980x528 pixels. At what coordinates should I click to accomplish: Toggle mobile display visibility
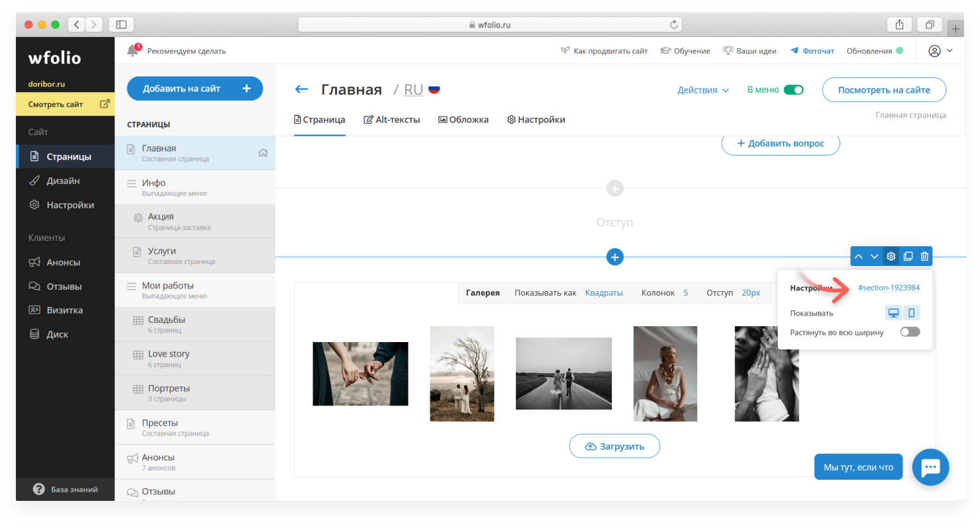(912, 313)
